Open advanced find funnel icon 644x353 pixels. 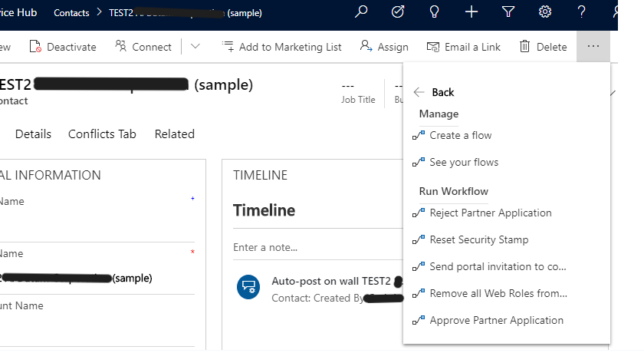[x=508, y=12]
